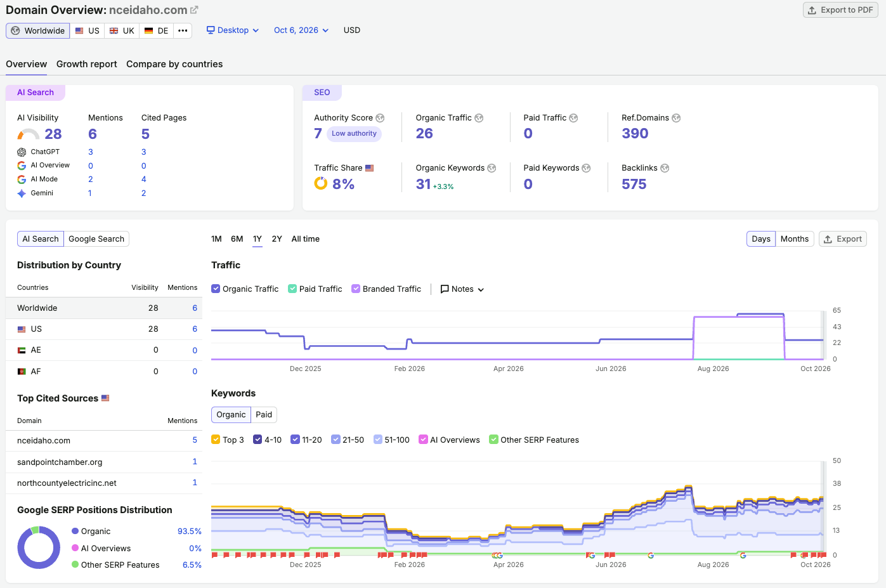Toggle the 4-10 keywords checkbox

click(x=257, y=440)
